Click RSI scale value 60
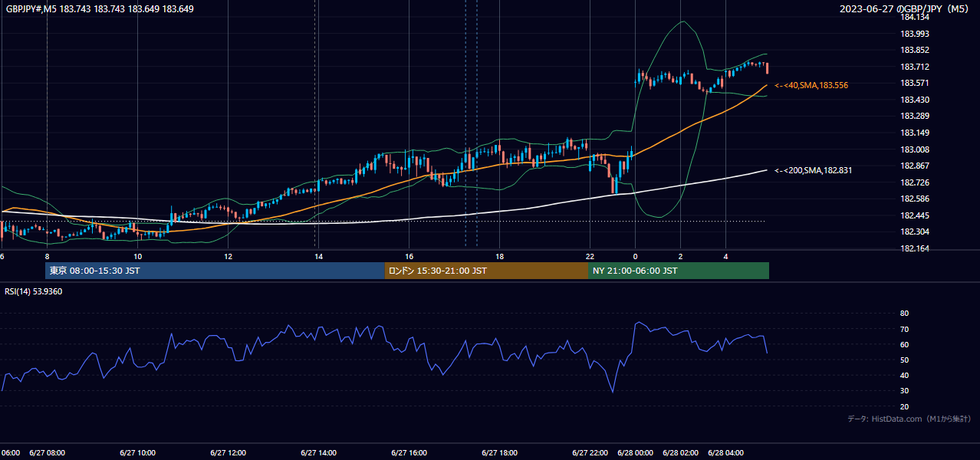The height and width of the screenshot is (460, 980). pos(904,344)
